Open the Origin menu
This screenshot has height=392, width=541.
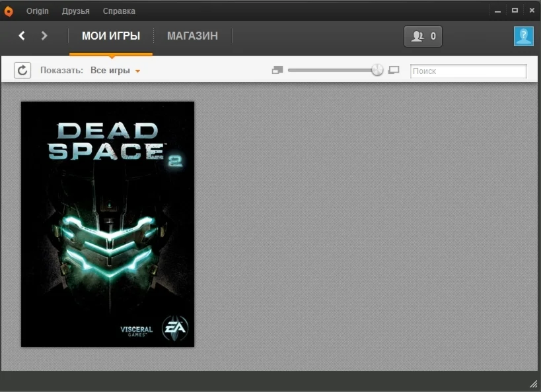pos(37,11)
